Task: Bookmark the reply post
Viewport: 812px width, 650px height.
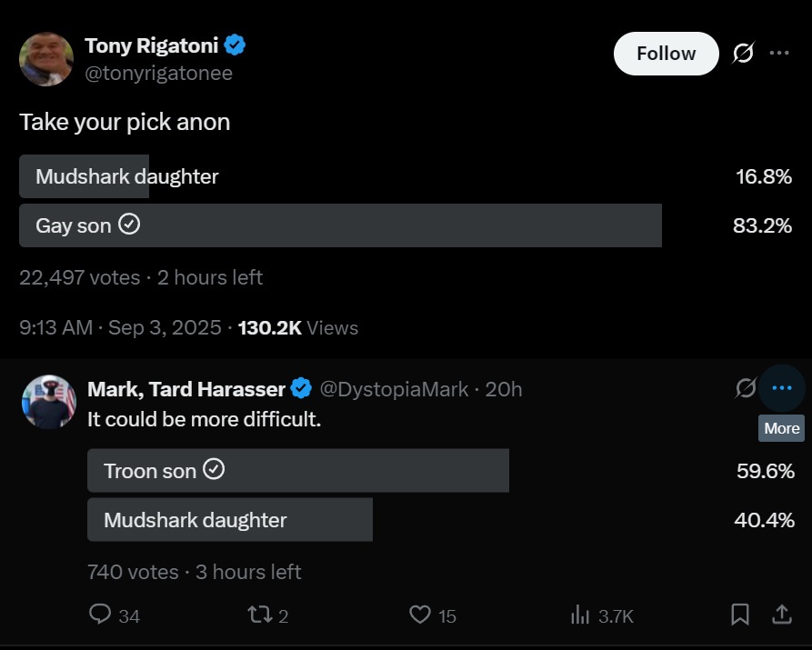Action: coord(740,615)
